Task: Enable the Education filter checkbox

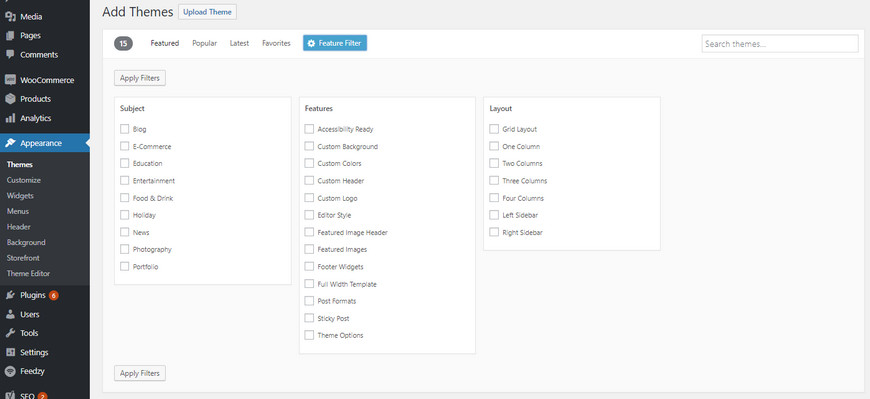Action: pos(124,163)
